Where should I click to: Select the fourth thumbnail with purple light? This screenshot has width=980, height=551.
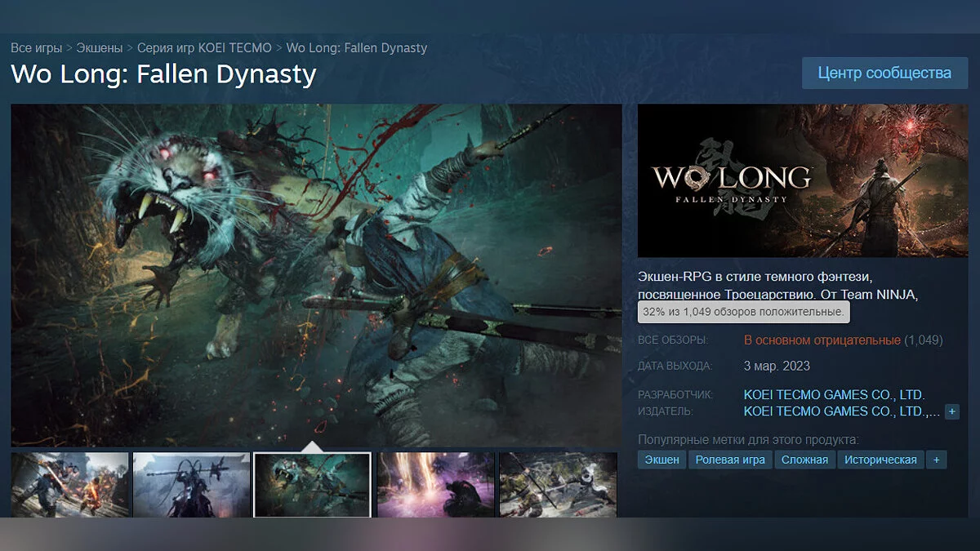(436, 485)
